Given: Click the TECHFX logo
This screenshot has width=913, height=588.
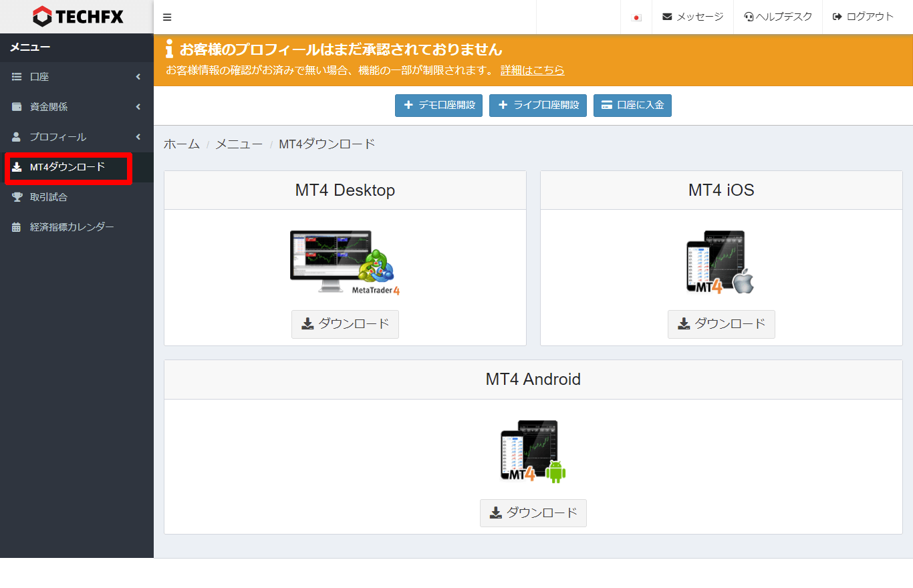Looking at the screenshot, I should click(x=78, y=17).
